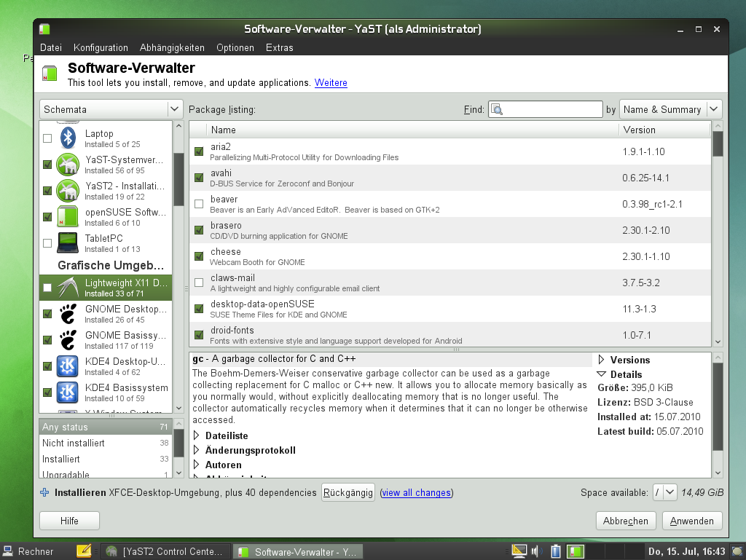The height and width of the screenshot is (560, 746).
Task: Select the TabletPC pattern icon
Action: coord(68,242)
